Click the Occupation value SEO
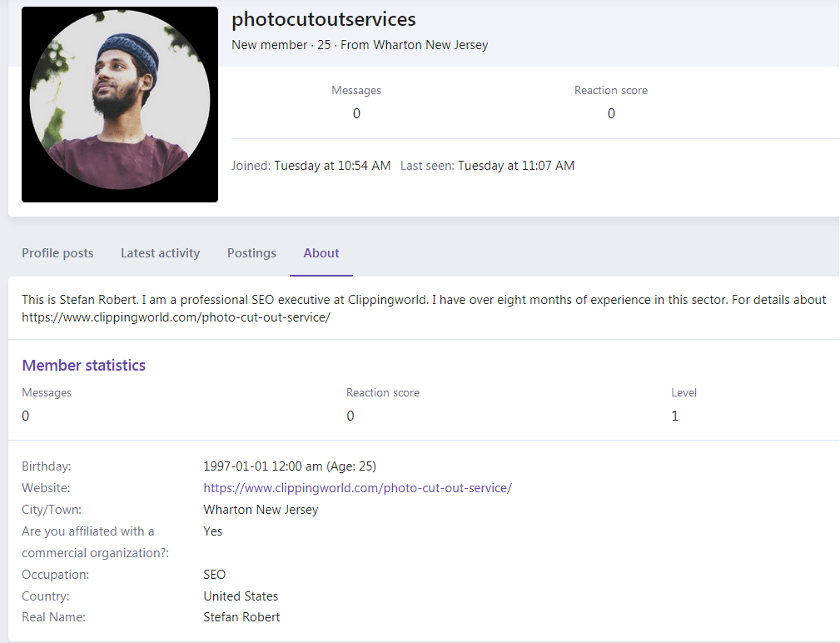The width and height of the screenshot is (840, 643). (214, 575)
